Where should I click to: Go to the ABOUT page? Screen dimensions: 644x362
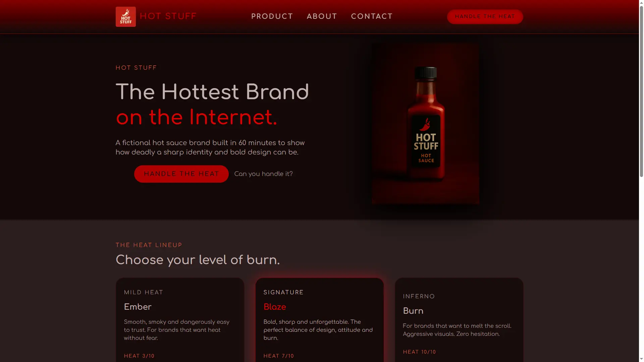pyautogui.click(x=322, y=16)
